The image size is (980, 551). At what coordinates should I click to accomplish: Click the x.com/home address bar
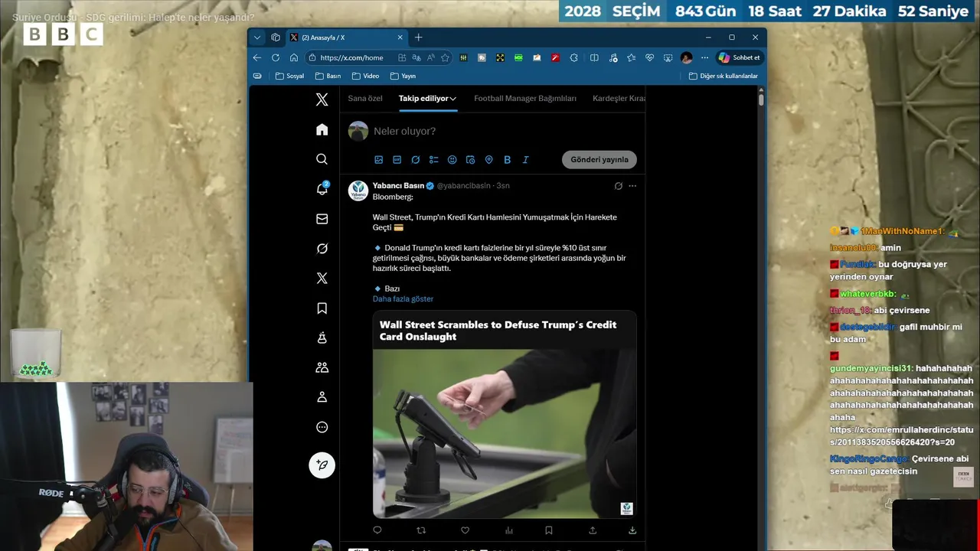pyautogui.click(x=351, y=57)
